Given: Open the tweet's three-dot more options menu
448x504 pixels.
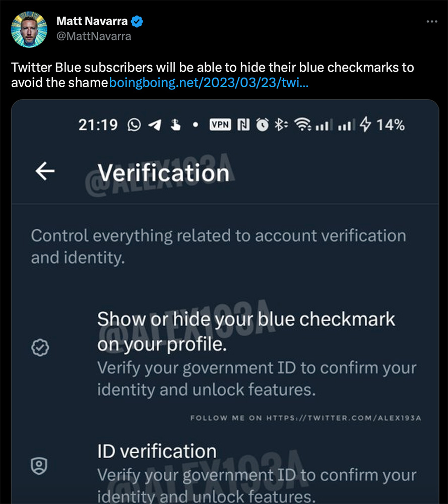Looking at the screenshot, I should tap(431, 22).
